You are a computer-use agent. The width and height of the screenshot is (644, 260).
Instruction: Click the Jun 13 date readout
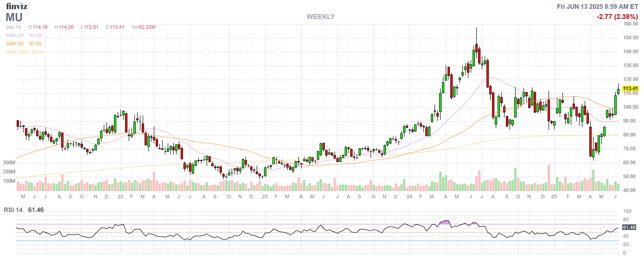(13, 27)
